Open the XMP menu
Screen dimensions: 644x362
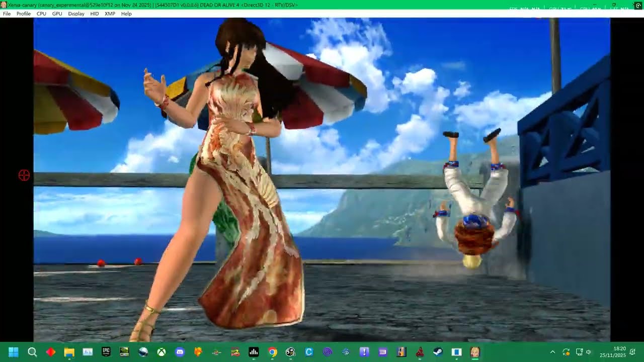tap(110, 14)
